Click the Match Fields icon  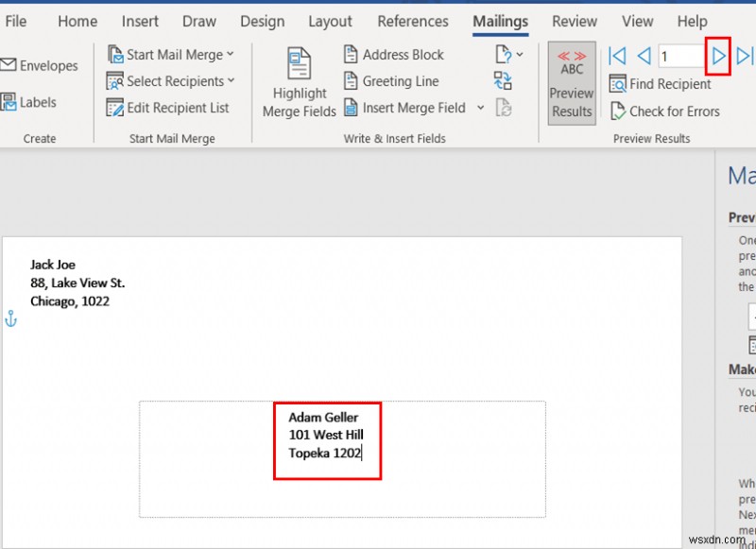coord(505,80)
